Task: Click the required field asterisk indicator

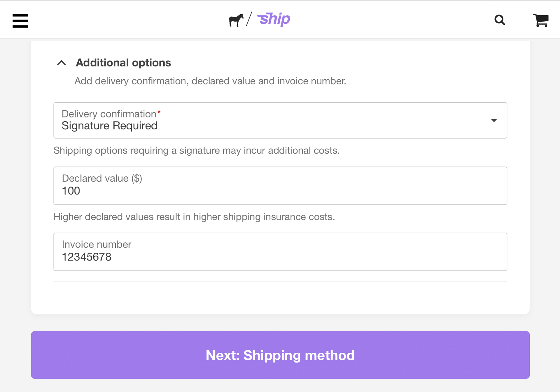Action: click(159, 112)
